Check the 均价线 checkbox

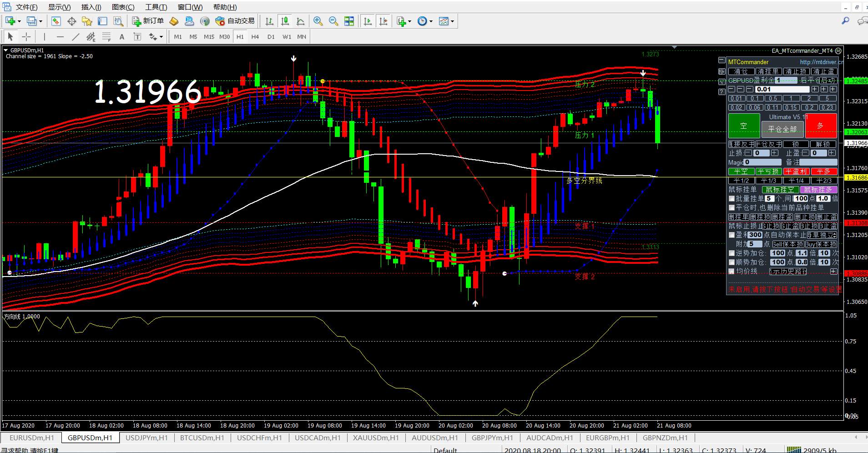coord(732,272)
